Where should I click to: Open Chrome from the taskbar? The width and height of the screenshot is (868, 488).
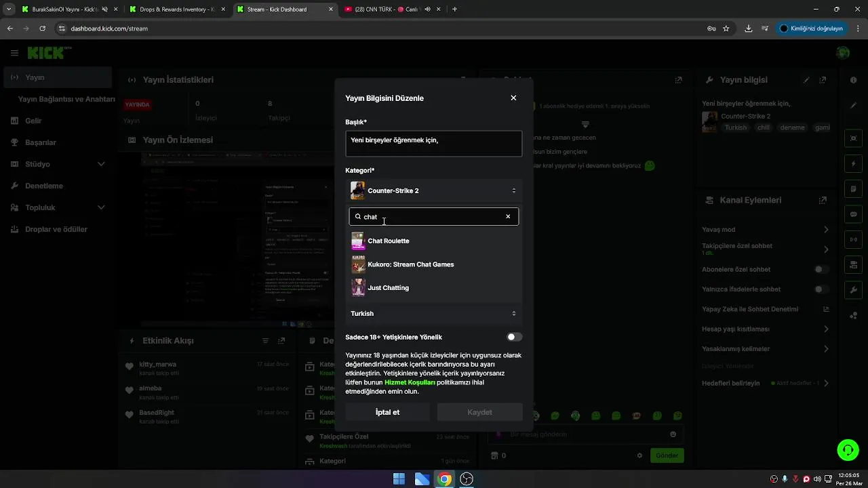[x=444, y=479]
